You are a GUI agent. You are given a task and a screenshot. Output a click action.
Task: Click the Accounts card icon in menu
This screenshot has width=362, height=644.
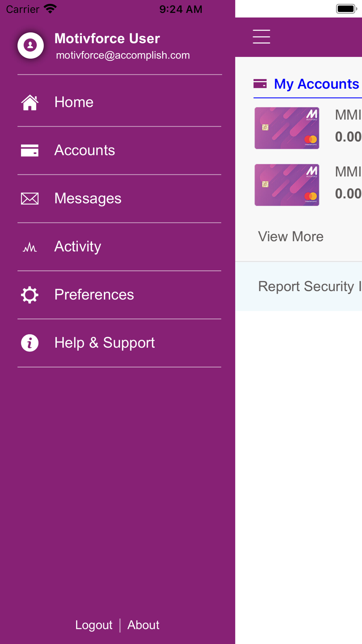(x=30, y=150)
